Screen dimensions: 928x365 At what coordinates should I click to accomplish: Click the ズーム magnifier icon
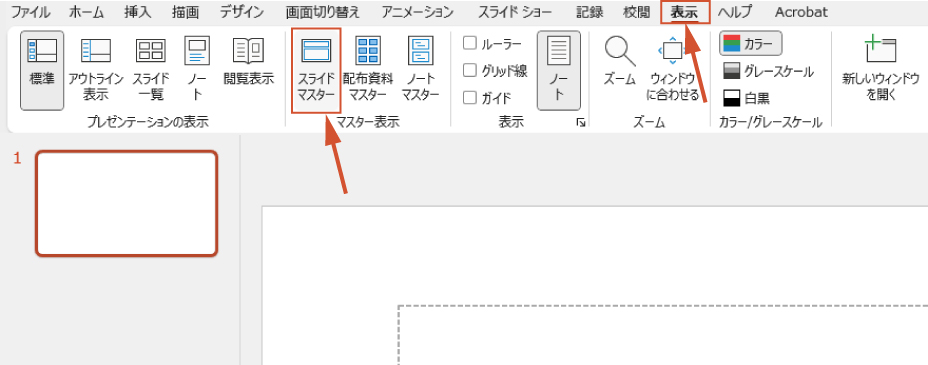620,51
